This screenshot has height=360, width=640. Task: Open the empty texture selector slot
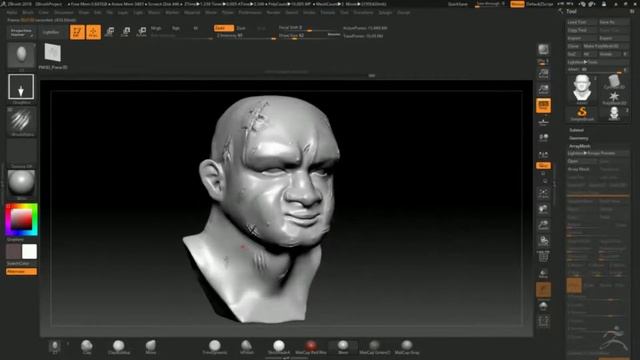(21, 152)
